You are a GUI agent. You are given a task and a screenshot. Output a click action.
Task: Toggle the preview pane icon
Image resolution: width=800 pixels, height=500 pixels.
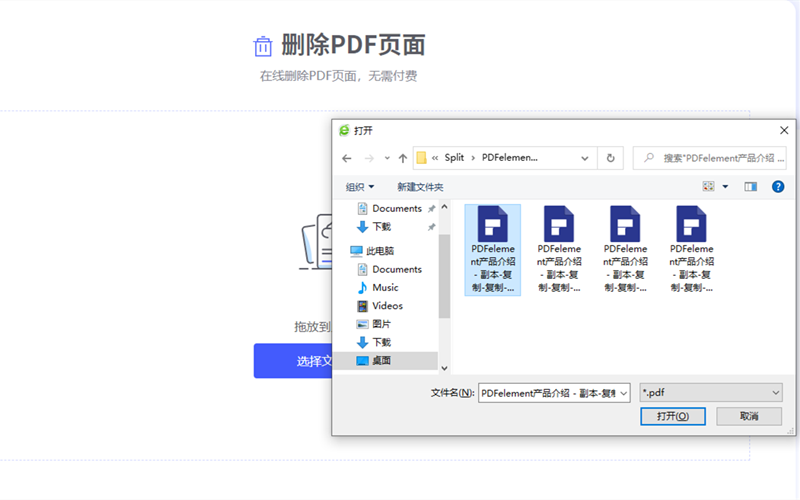tap(751, 187)
